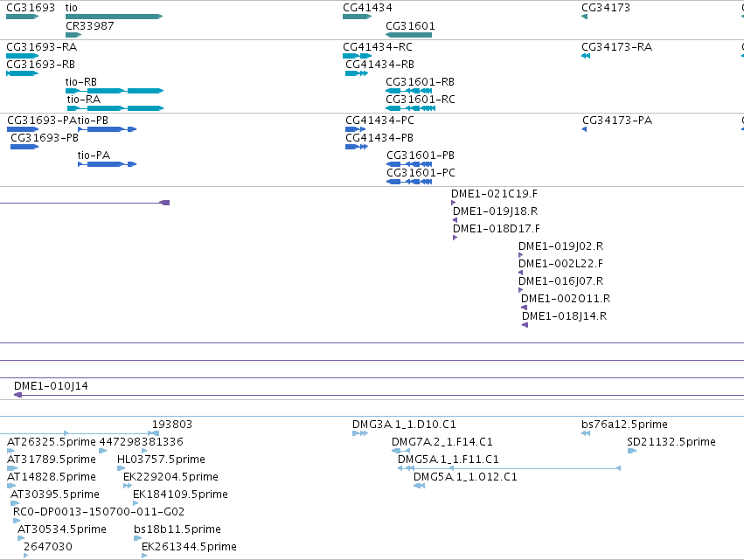Select protein CG31601-PB
The height and width of the screenshot is (560, 744).
pos(409,164)
